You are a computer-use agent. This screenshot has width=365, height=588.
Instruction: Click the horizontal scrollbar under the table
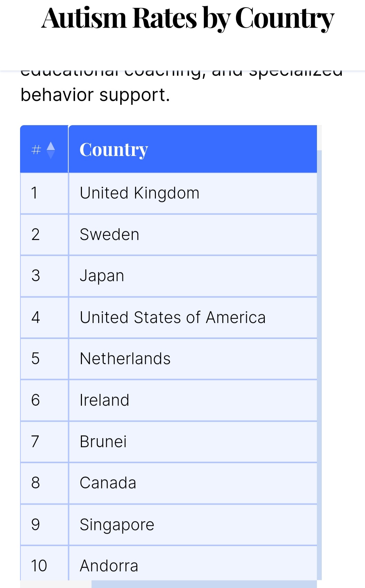pyautogui.click(x=204, y=584)
